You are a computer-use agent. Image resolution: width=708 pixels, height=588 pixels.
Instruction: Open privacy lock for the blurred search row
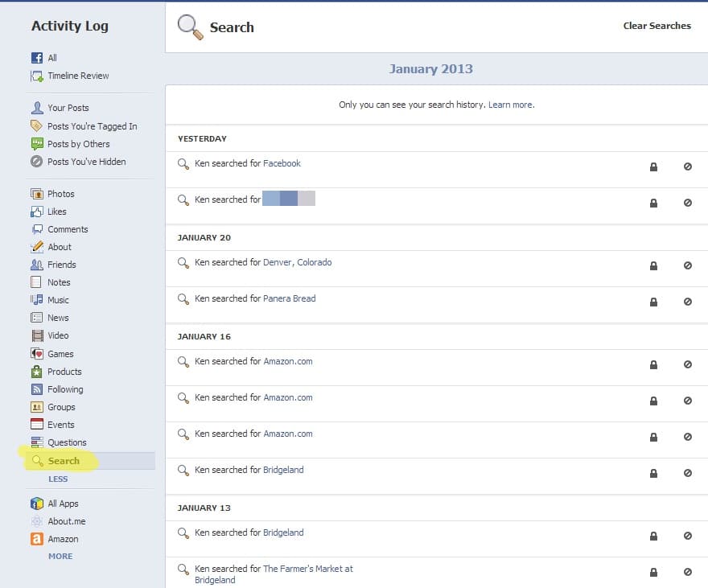click(653, 203)
